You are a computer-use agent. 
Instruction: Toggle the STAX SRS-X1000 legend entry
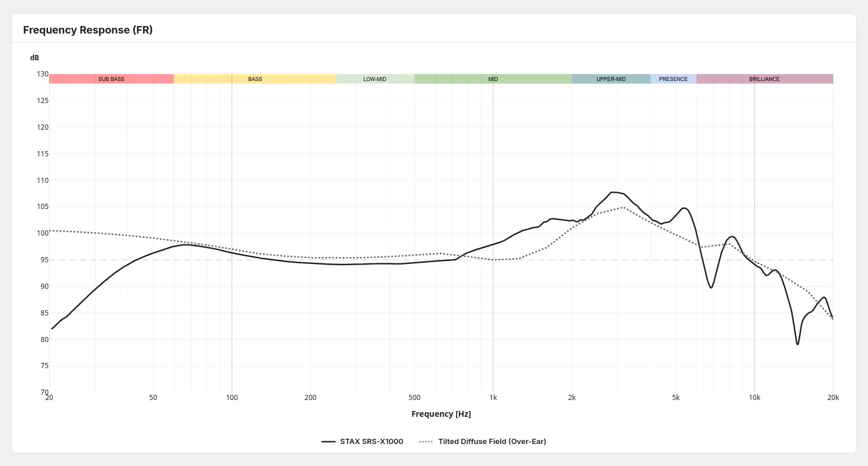362,441
